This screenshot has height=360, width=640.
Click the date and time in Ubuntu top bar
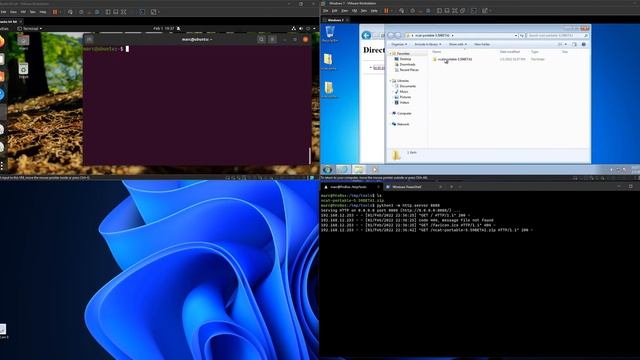click(164, 29)
